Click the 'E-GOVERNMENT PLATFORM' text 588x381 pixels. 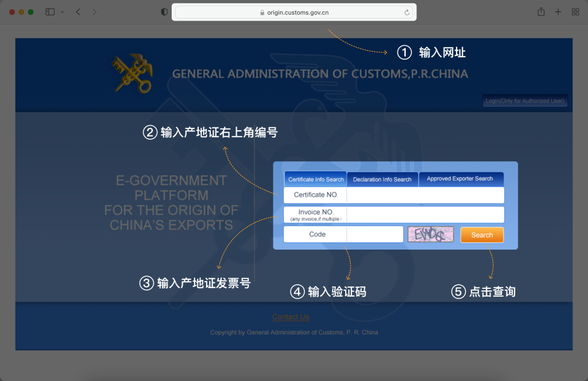(171, 188)
